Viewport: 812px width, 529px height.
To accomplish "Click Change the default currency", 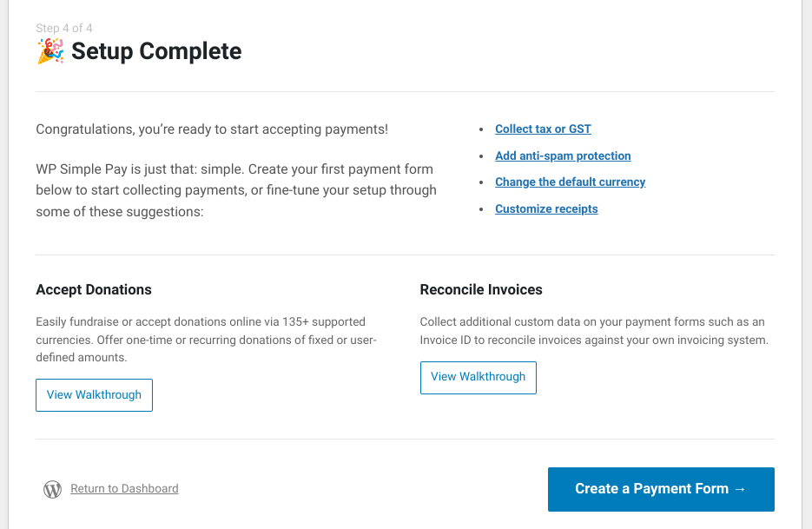I will (x=570, y=182).
